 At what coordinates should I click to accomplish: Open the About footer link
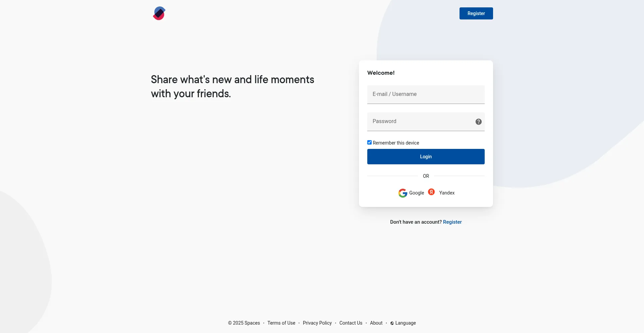coord(376,323)
